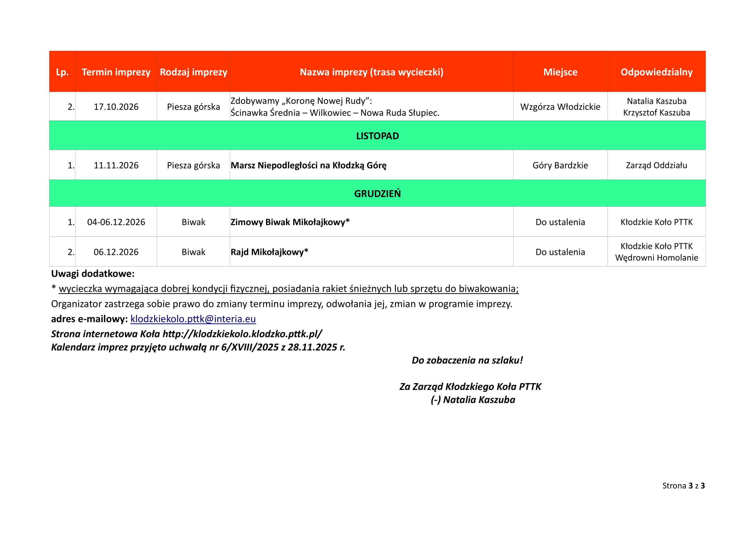Screen dimensions: 756x535
Task: Select the 'Rajd Mikołajkowy*' entry
Action: (269, 252)
